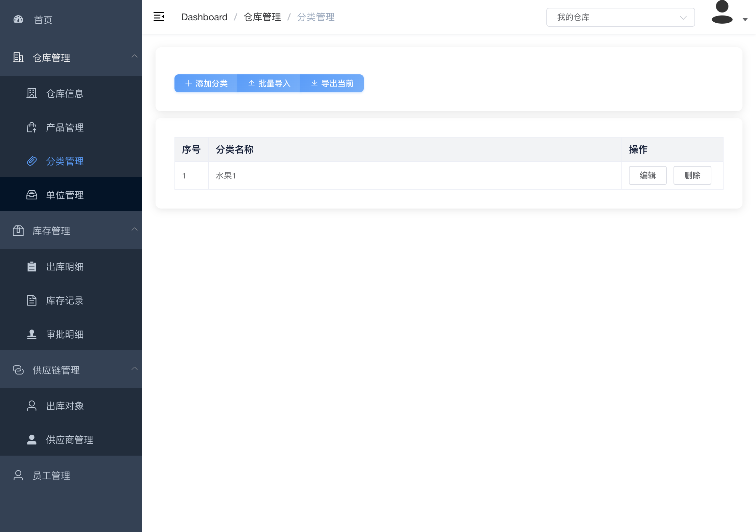Open the avatar dropdown caret arrow

(745, 20)
